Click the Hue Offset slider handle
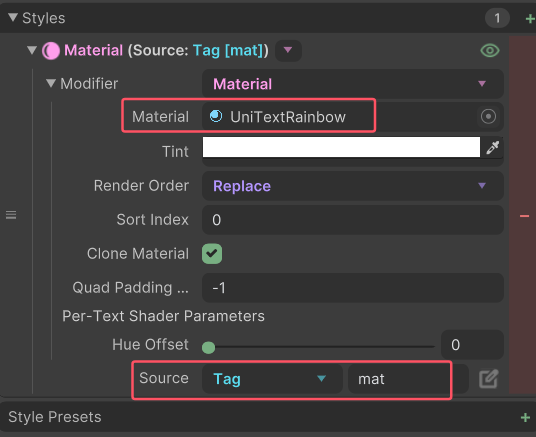The width and height of the screenshot is (536, 437). (x=209, y=347)
